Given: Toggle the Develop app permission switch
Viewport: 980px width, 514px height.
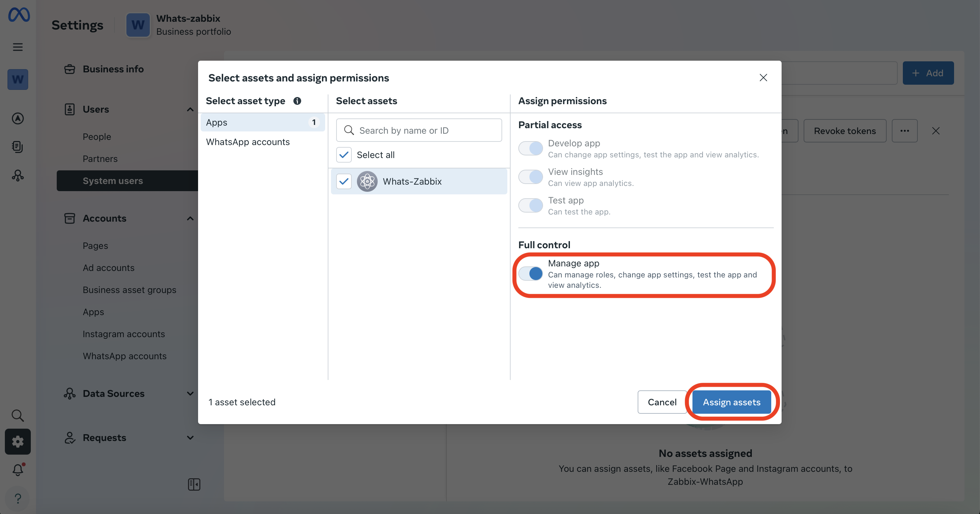Looking at the screenshot, I should pos(530,149).
